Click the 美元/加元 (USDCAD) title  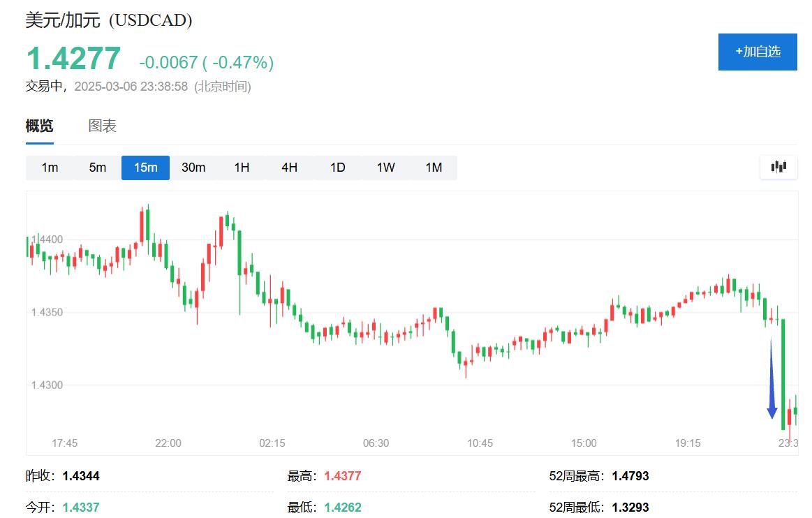(x=109, y=20)
